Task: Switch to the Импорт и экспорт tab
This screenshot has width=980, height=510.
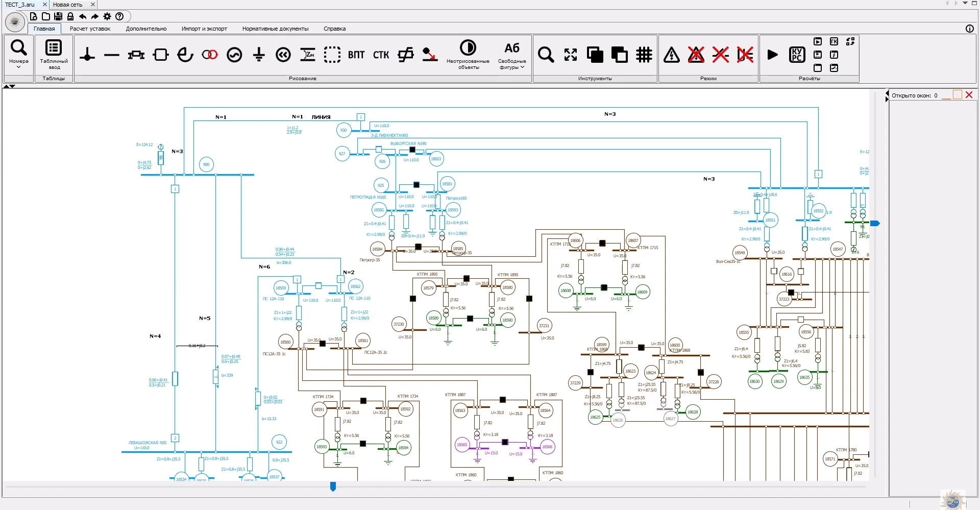Action: 204,29
